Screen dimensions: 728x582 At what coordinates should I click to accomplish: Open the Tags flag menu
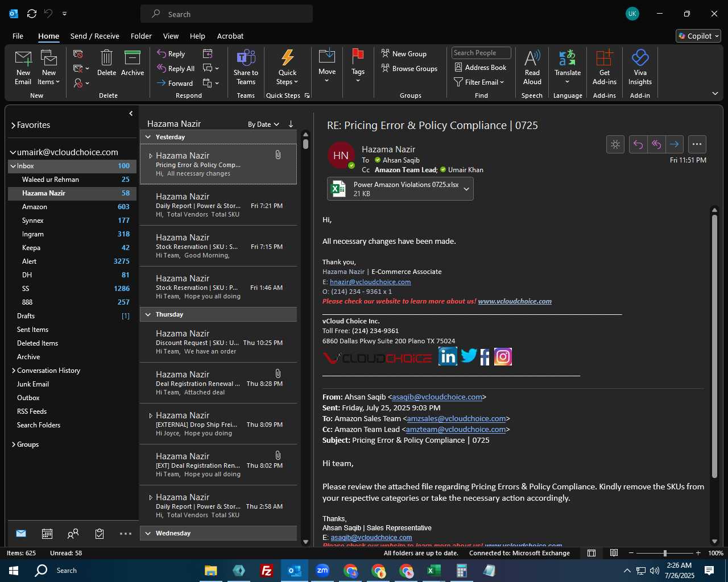pyautogui.click(x=358, y=66)
